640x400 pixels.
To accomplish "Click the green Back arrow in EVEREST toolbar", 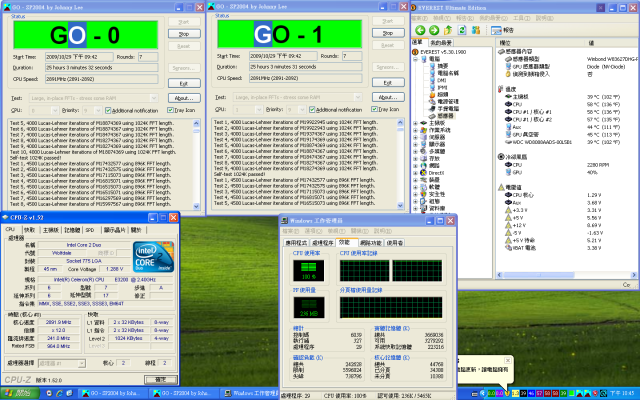I will (420, 30).
